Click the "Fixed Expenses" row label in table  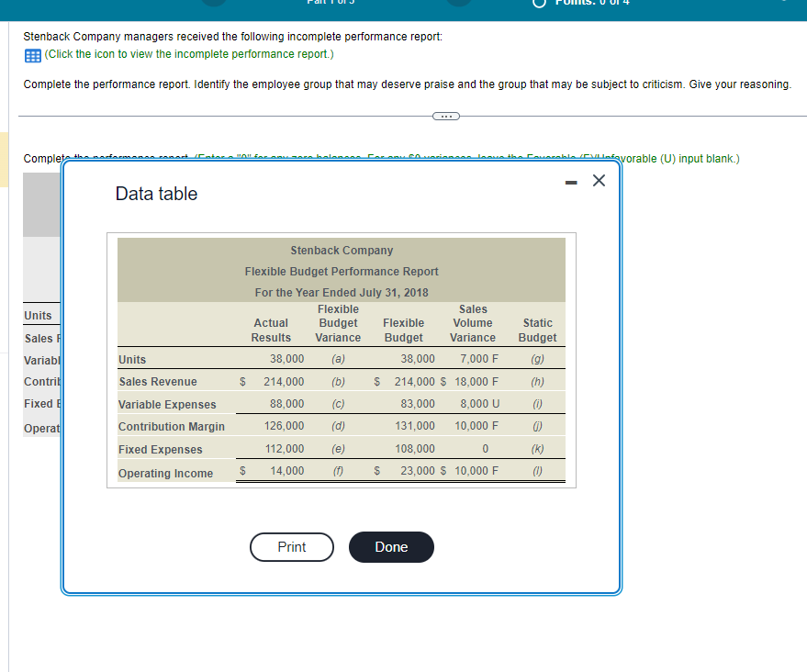(x=160, y=449)
